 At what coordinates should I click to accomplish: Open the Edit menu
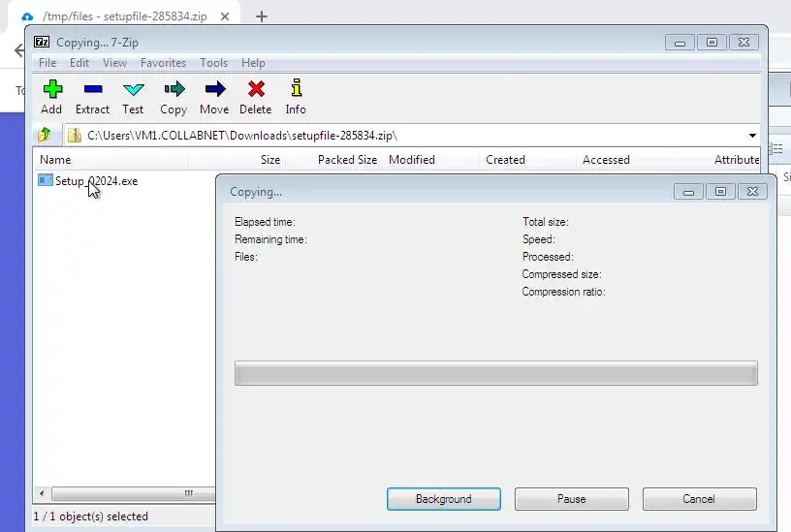click(79, 63)
